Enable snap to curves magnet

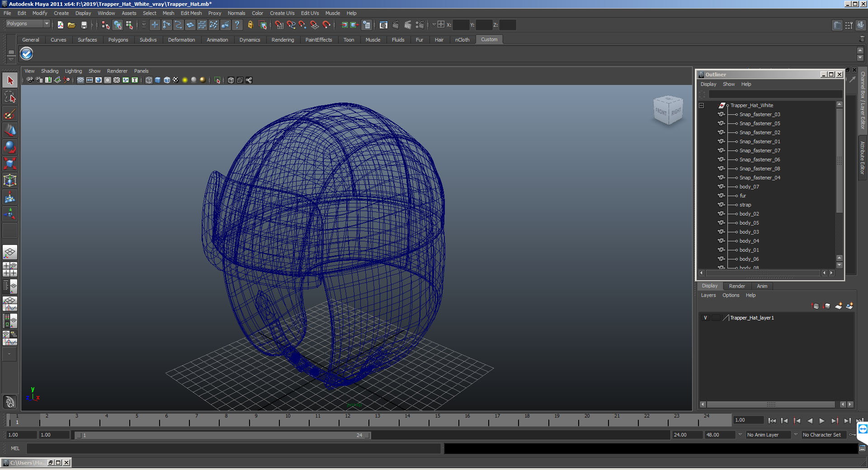[x=291, y=25]
